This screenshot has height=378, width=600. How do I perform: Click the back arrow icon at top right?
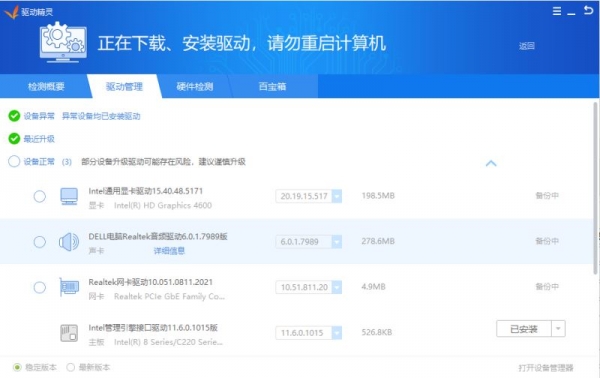[588, 10]
